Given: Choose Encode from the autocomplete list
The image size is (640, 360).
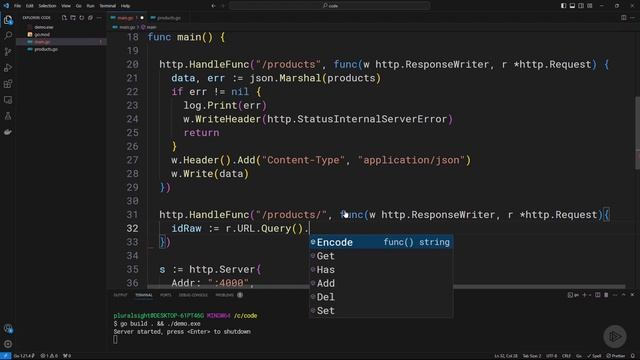Looking at the screenshot, I should [381, 242].
